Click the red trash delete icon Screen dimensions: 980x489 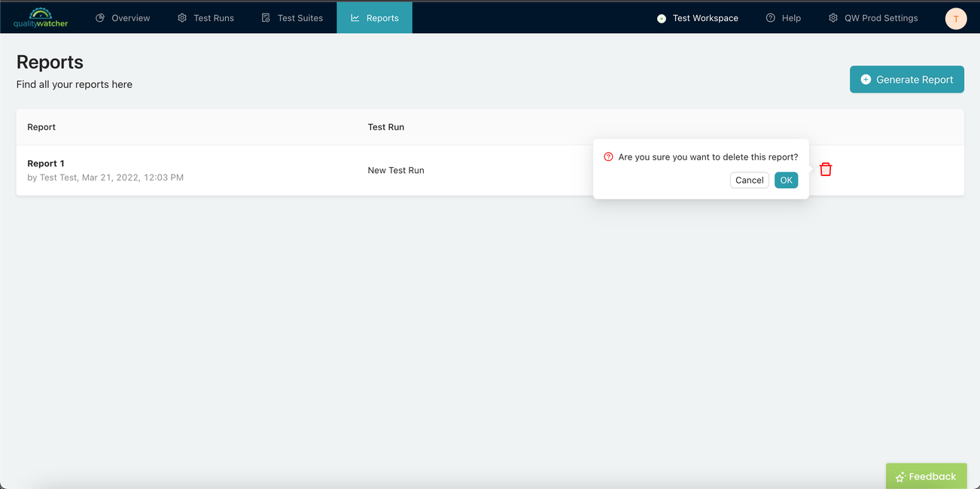tap(826, 169)
